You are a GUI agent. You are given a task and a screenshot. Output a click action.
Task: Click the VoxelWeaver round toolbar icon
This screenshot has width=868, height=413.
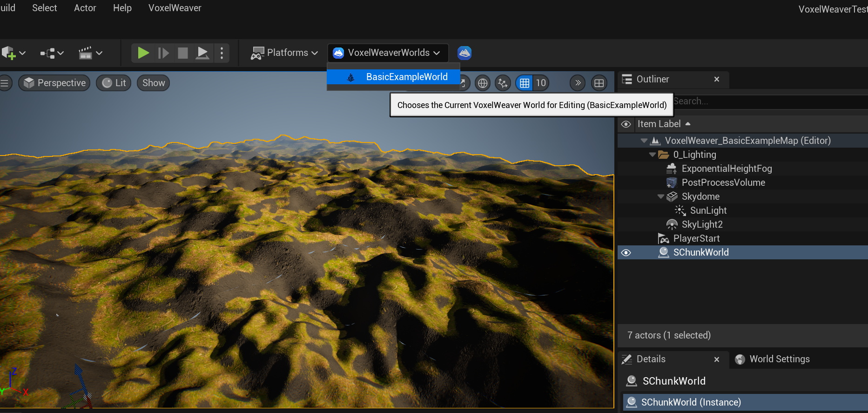[x=464, y=53]
